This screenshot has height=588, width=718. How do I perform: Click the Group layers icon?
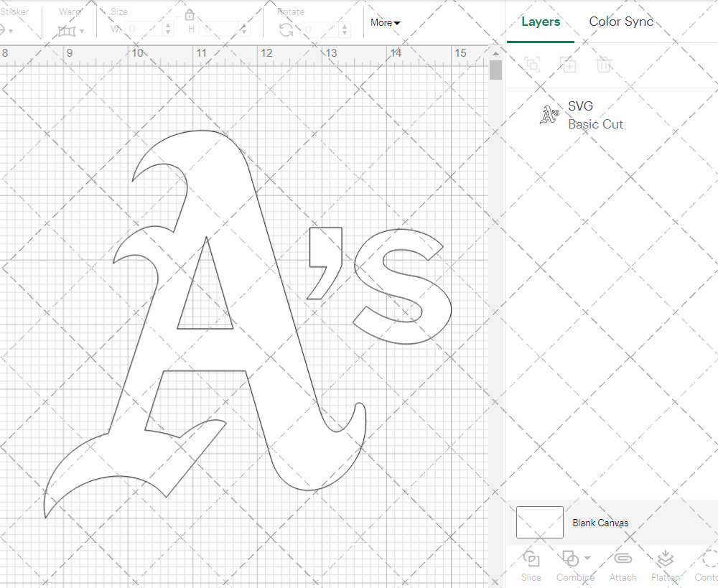tap(532, 65)
